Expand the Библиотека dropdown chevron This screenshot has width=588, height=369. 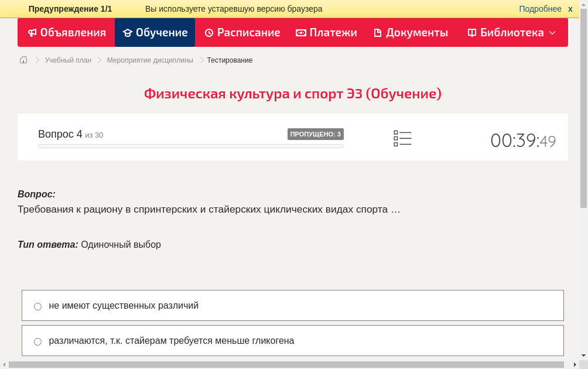coord(552,33)
